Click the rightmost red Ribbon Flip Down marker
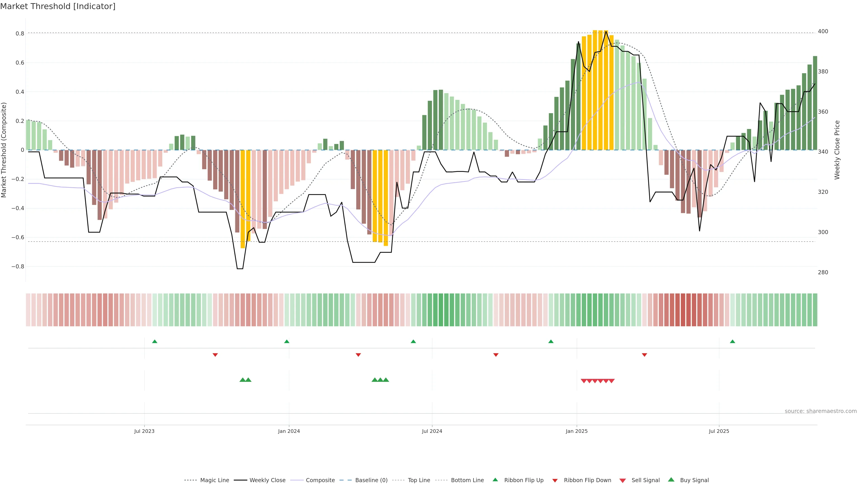 [644, 355]
